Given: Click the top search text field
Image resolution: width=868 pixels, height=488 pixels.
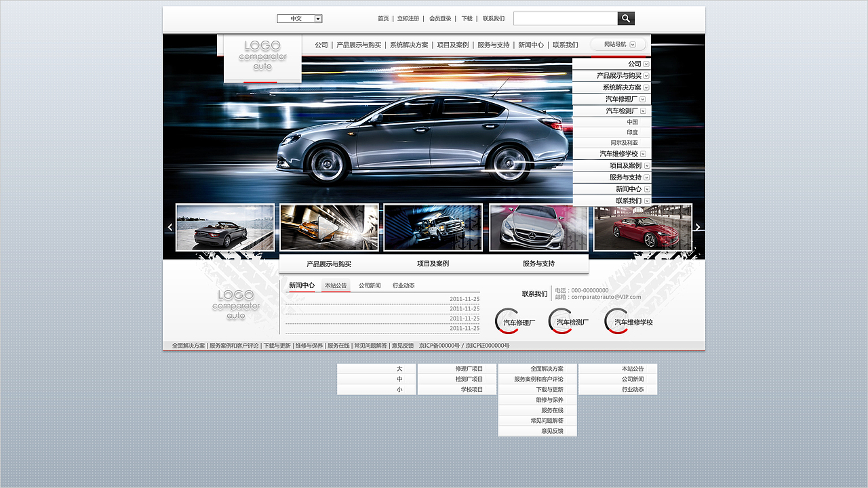Looking at the screenshot, I should pyautogui.click(x=566, y=18).
